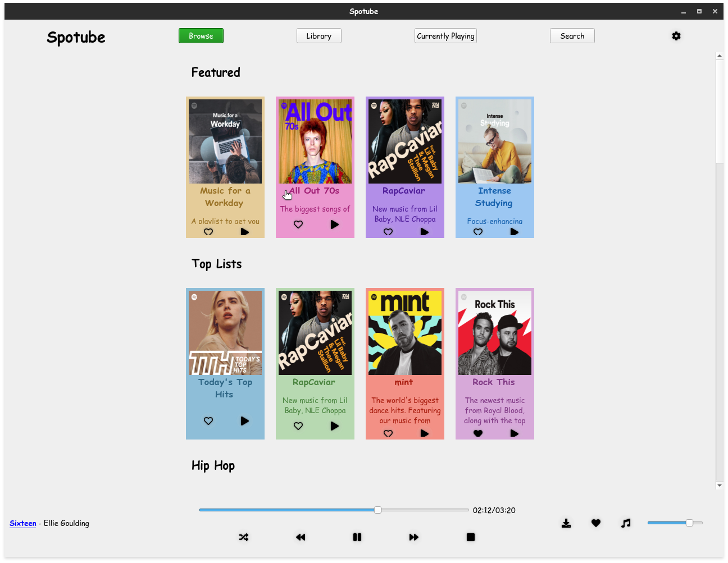Toggle like on the current track

tap(596, 523)
